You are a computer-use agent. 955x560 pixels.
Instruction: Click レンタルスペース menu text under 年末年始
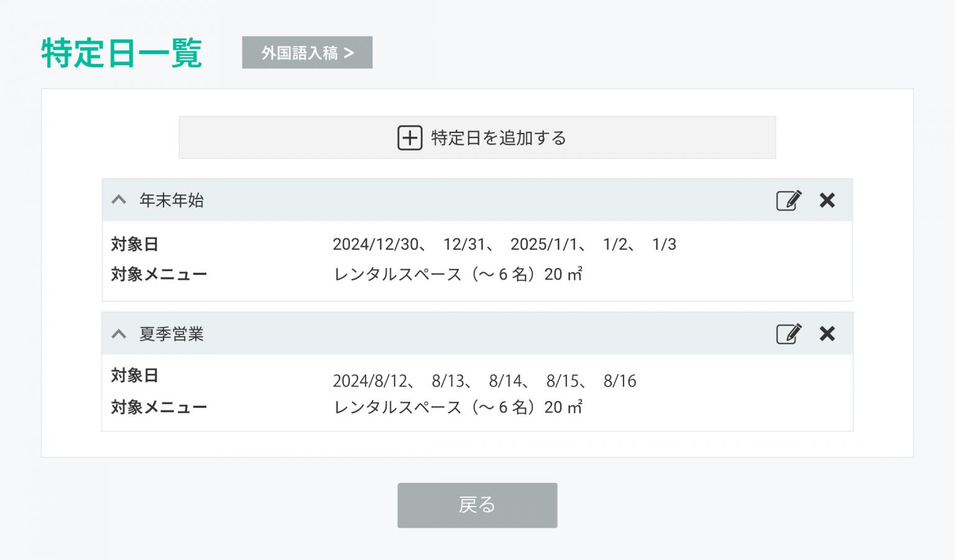coord(458,274)
